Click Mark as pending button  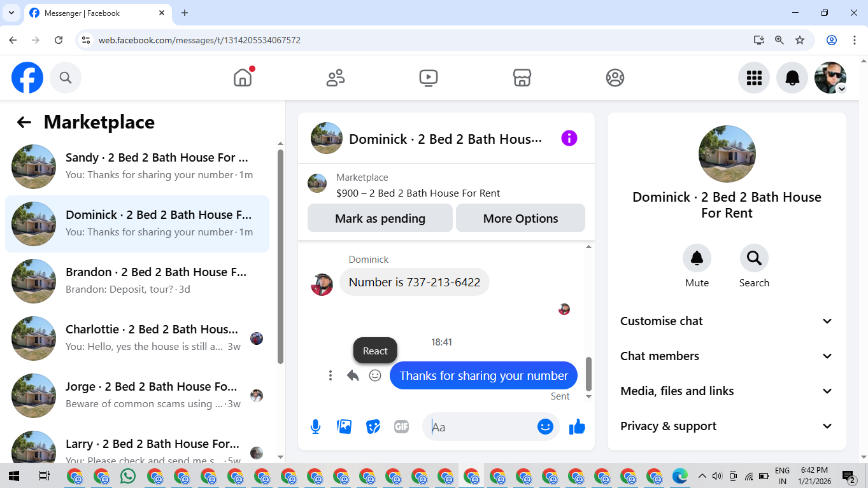380,218
